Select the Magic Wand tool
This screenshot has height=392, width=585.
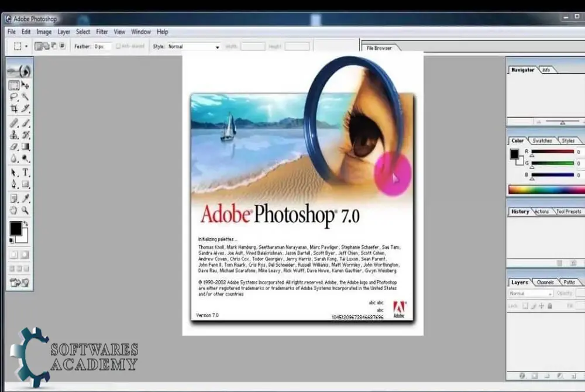pos(25,97)
